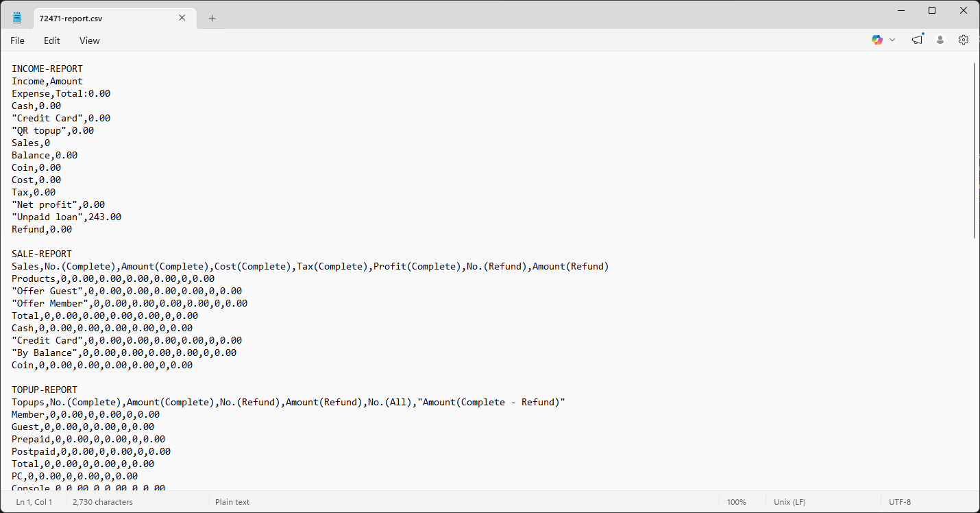Close the 72471-report.csv tab
Screen dimensions: 980x513
tap(182, 18)
